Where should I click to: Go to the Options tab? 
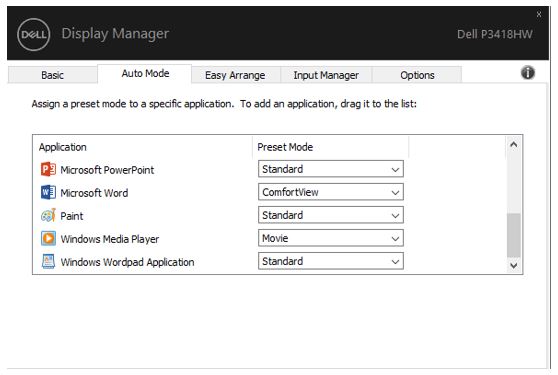click(x=417, y=75)
